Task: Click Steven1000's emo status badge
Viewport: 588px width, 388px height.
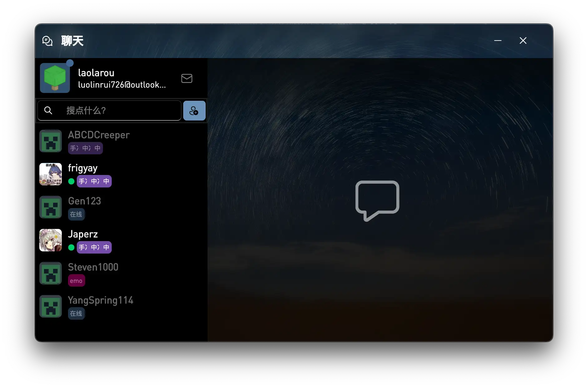Action: (76, 280)
